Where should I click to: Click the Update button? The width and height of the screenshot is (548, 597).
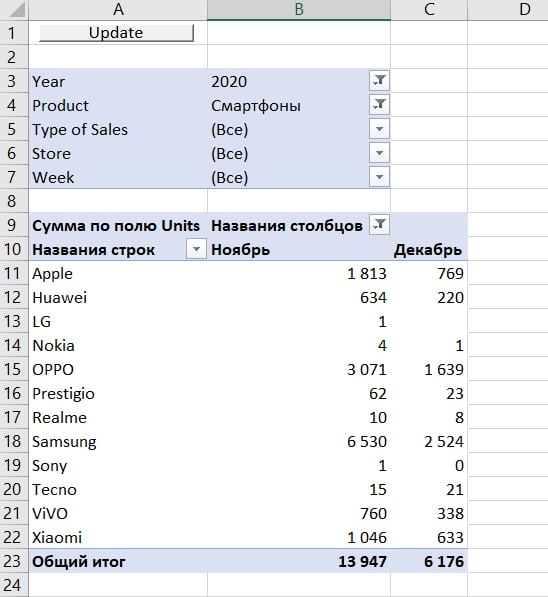[x=116, y=33]
